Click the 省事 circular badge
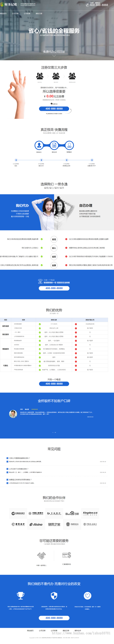114x644 pixels. pyautogui.click(x=54, y=265)
